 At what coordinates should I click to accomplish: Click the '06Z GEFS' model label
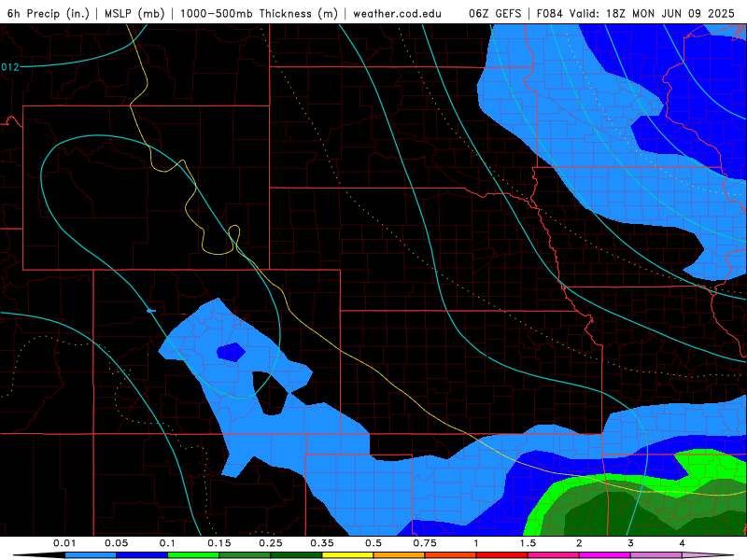pos(495,13)
